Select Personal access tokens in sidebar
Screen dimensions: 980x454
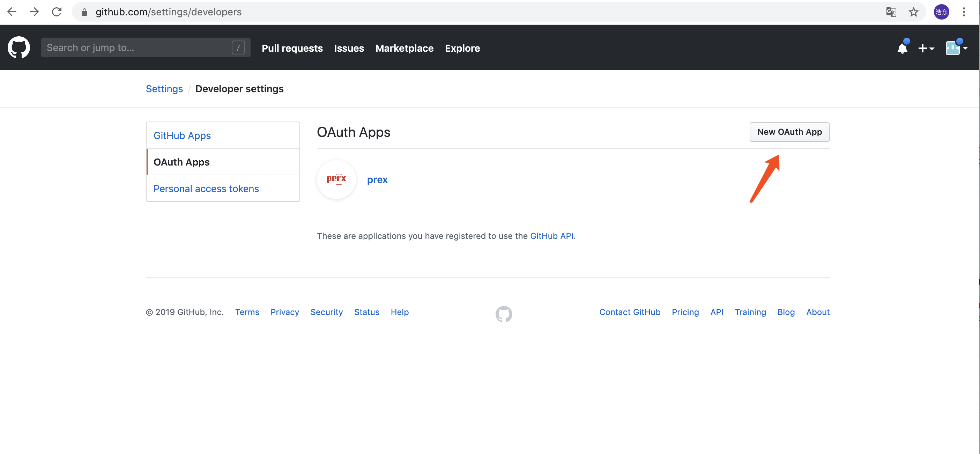coord(223,188)
